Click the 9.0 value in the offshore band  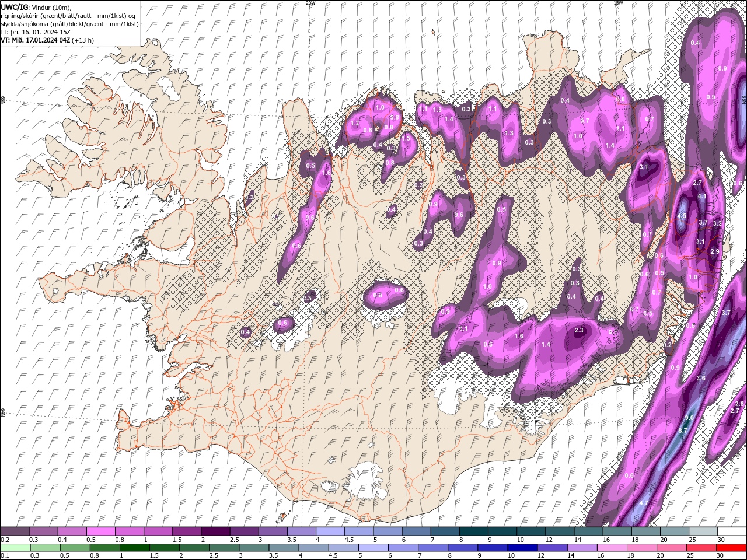[x=689, y=418]
